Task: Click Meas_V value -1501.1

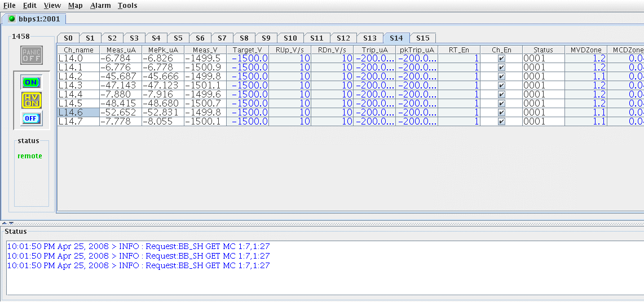Action: pyautogui.click(x=205, y=86)
